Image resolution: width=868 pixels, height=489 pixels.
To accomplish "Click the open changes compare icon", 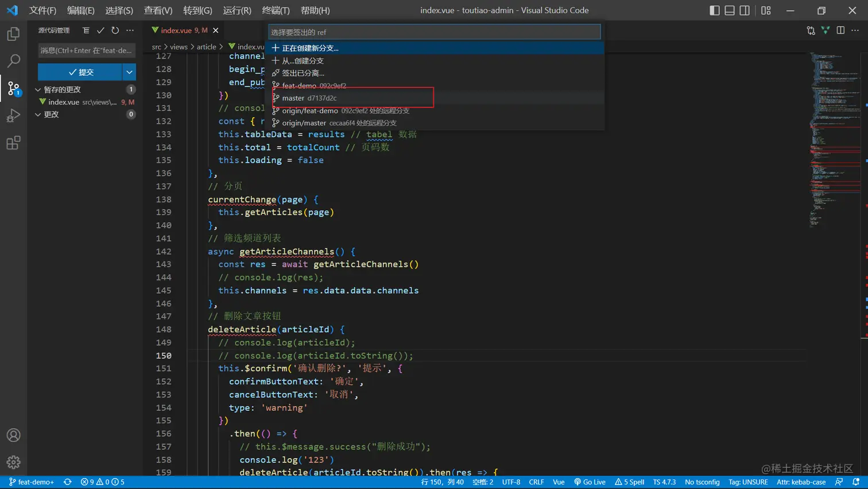I will click(x=811, y=30).
